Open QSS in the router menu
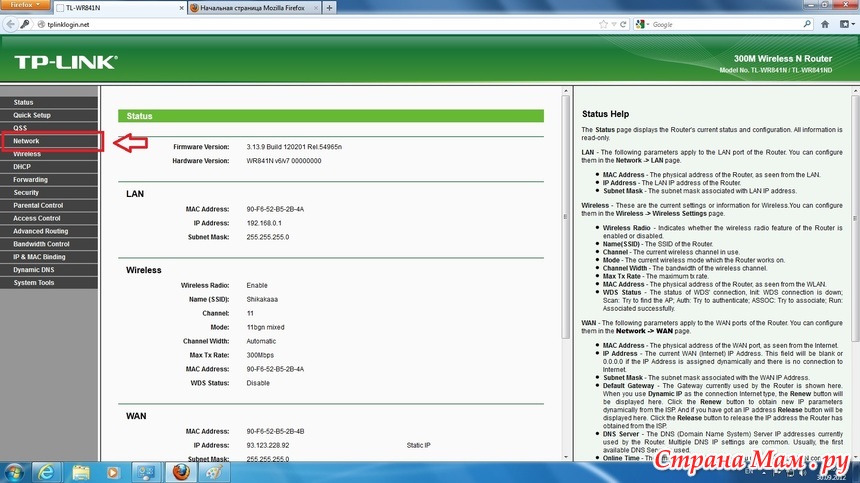This screenshot has width=860, height=483. tap(49, 128)
